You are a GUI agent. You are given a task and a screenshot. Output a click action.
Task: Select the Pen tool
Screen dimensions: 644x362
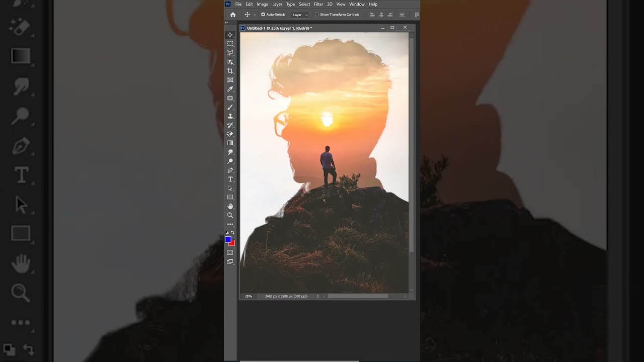pyautogui.click(x=230, y=170)
